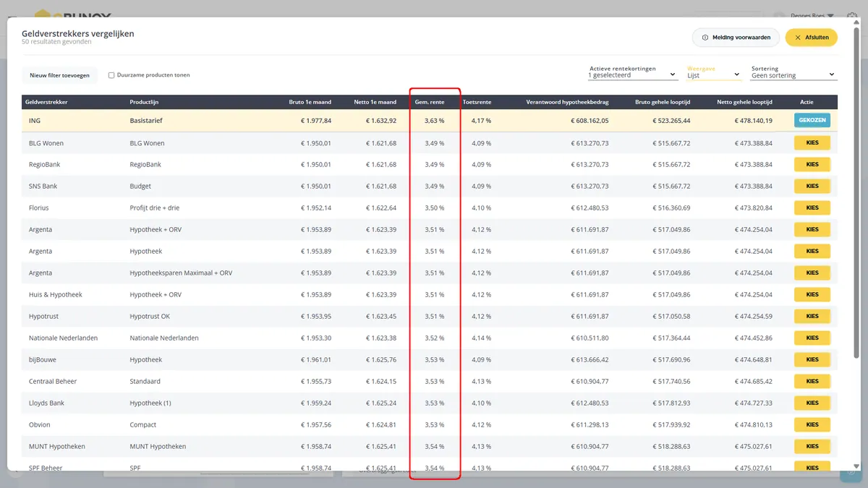868x488 pixels.
Task: Click the € 474.810,13 netto looptijd value
Action: point(753,425)
